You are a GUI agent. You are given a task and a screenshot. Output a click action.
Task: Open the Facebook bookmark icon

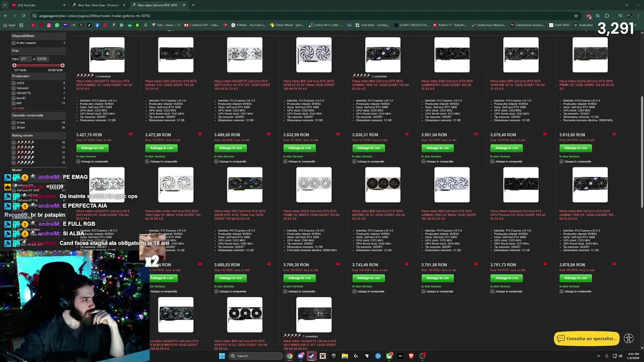(97, 25)
